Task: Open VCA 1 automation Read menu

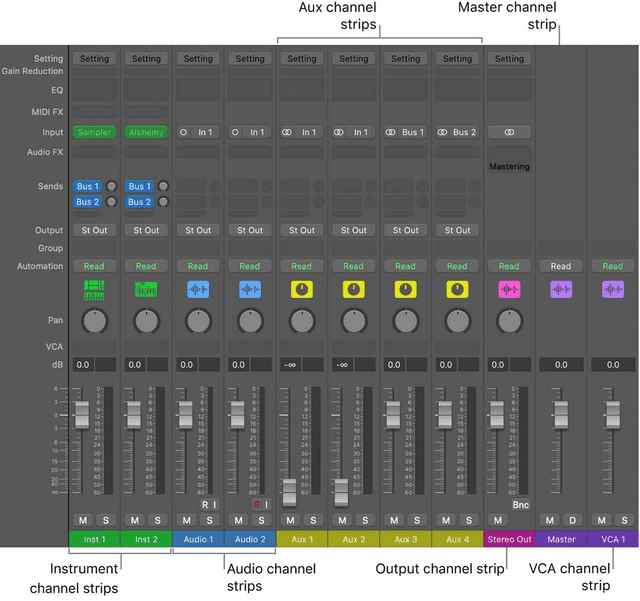Action: (613, 266)
